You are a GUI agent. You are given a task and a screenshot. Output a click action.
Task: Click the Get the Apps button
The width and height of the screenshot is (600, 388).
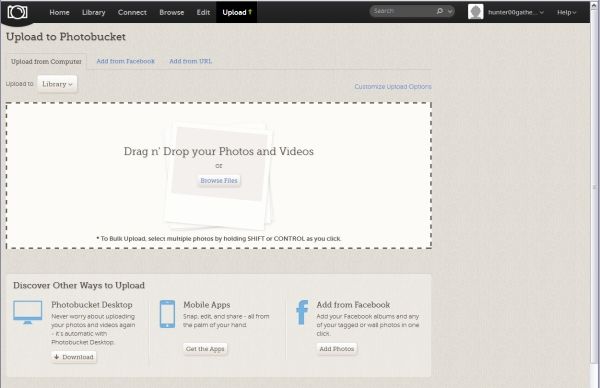(205, 349)
